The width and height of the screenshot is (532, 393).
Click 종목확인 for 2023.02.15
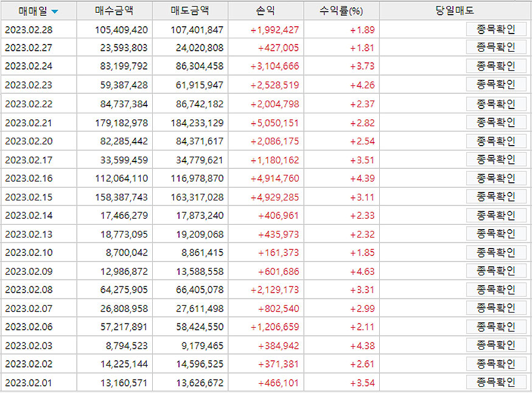[496, 197]
